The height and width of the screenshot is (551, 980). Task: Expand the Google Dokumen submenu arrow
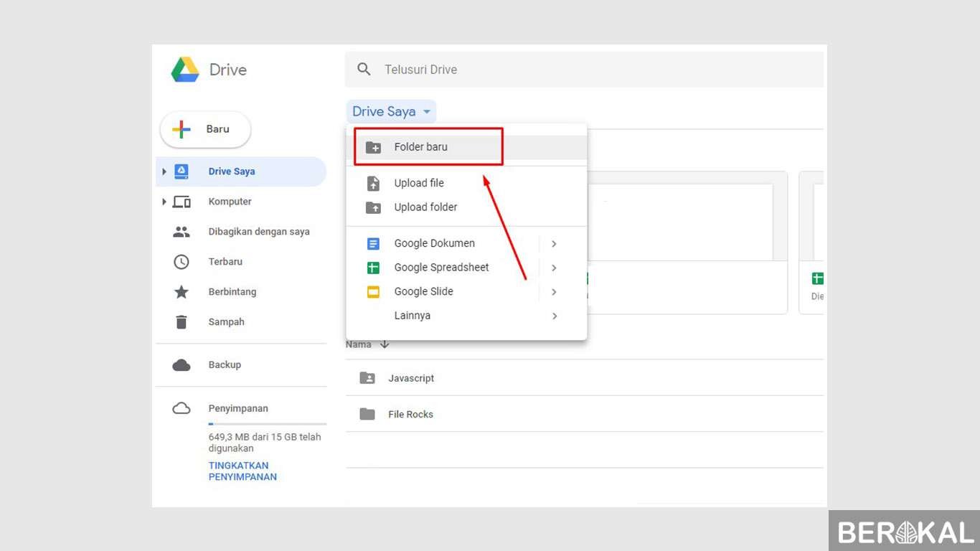pyautogui.click(x=554, y=244)
